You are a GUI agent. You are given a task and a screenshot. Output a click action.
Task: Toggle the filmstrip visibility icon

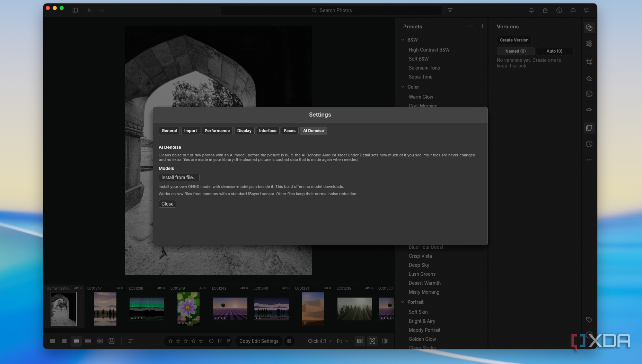click(x=360, y=341)
